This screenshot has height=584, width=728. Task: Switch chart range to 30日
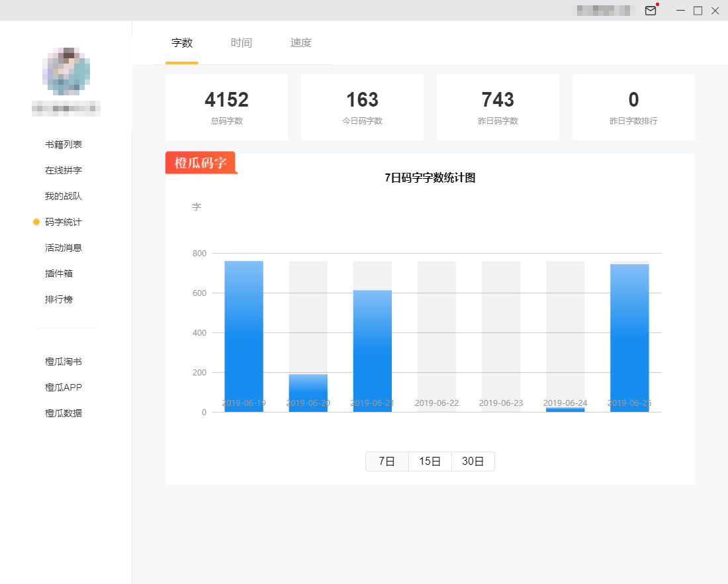[473, 462]
